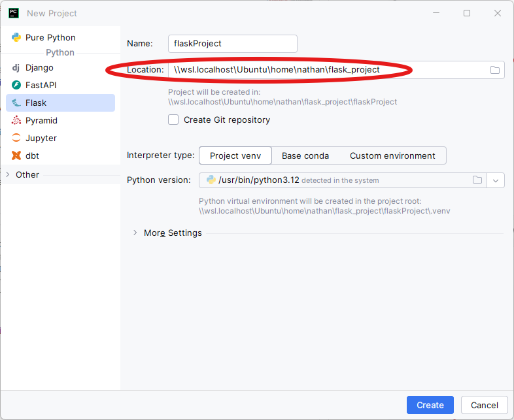Browse for location using the folder icon
Viewport: 514px width, 420px height.
click(x=495, y=70)
